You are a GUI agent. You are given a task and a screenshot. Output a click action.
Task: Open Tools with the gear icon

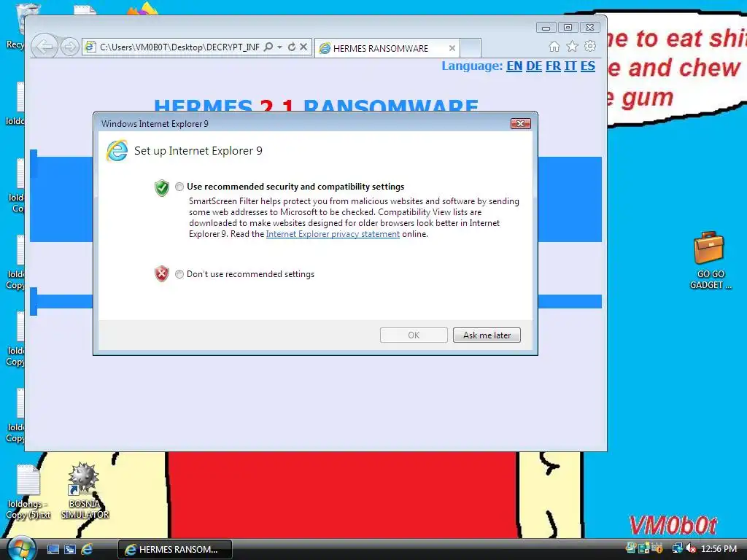coord(590,46)
